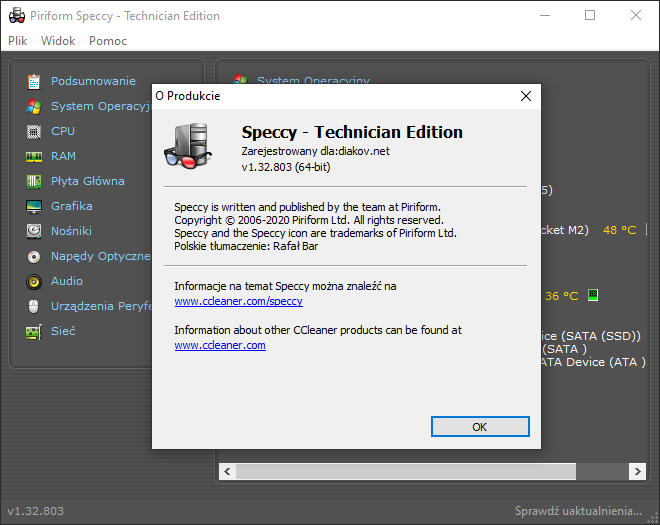
Task: Click the Speccy computer logo in About dialog
Action: click(188, 146)
